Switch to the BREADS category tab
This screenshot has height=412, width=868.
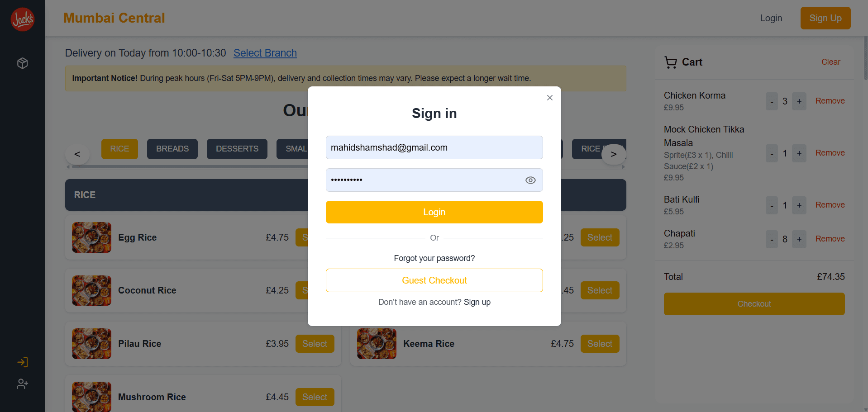point(172,149)
